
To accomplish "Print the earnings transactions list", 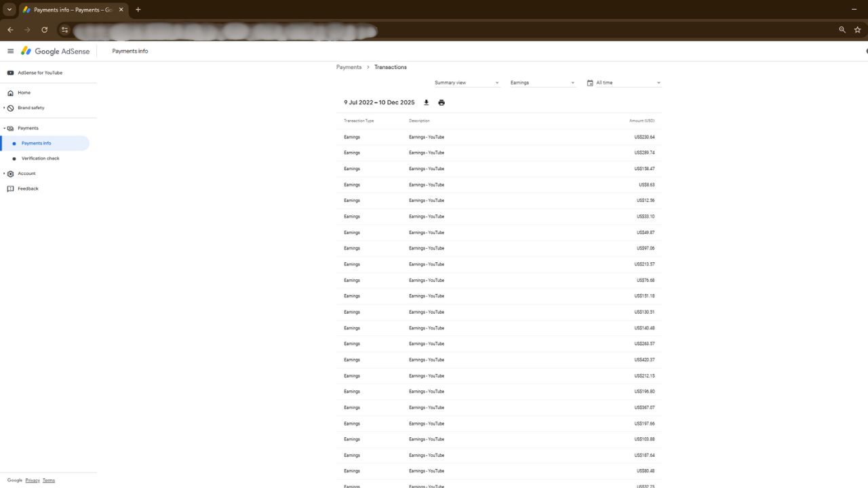I will [x=441, y=102].
